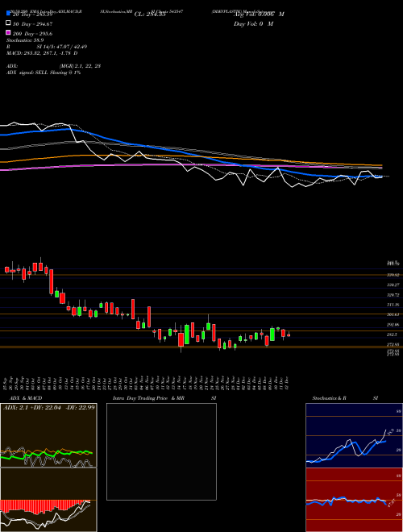This screenshot has height=532, width=403.
Task: Click the leftmost date label on time axis
Action: pyautogui.click(x=6, y=382)
